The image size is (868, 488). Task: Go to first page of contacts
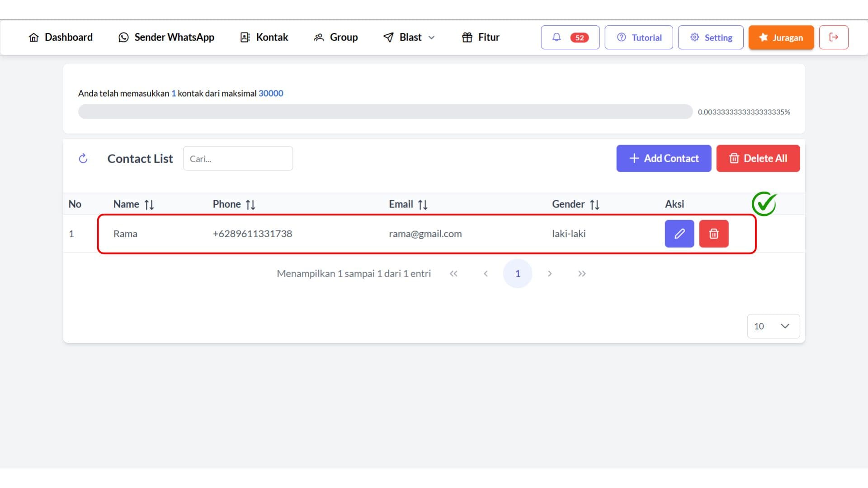(453, 274)
